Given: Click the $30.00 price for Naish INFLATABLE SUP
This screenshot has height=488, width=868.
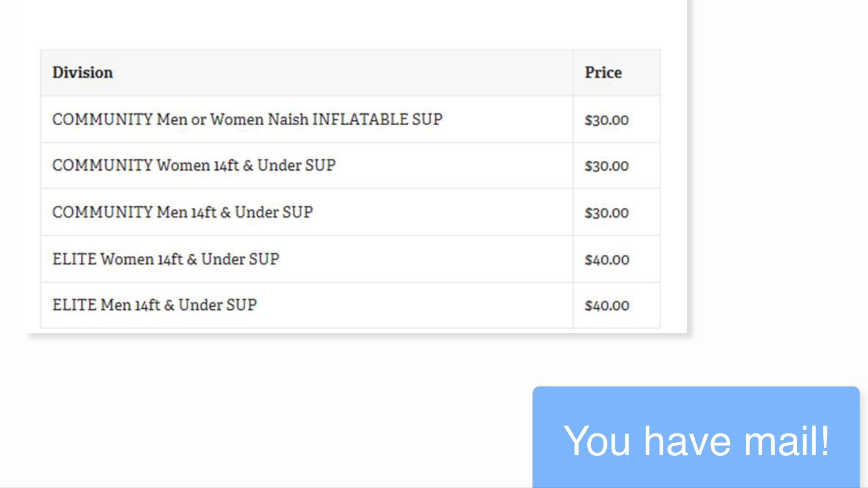Looking at the screenshot, I should [x=607, y=120].
